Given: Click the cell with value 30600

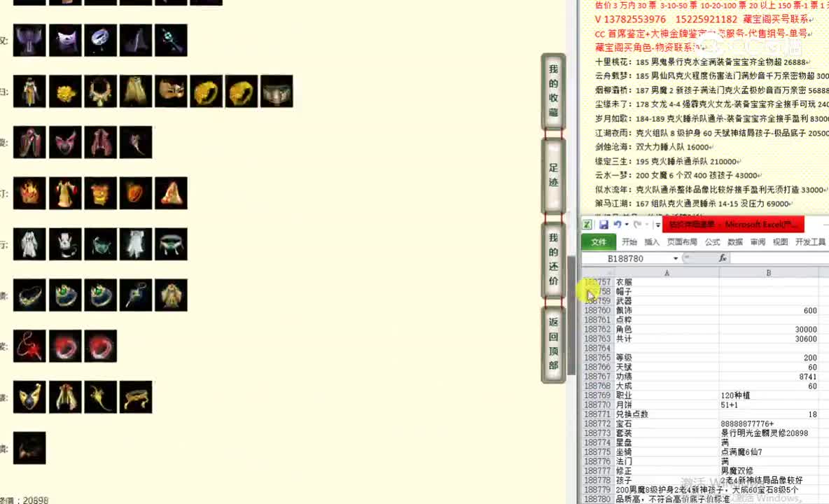Looking at the screenshot, I should [768, 339].
